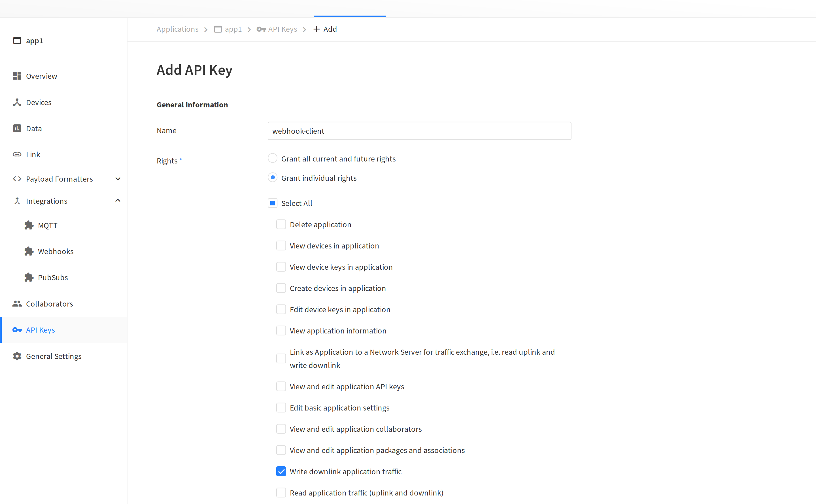Click the Link chain icon
The width and height of the screenshot is (816, 504).
click(17, 154)
